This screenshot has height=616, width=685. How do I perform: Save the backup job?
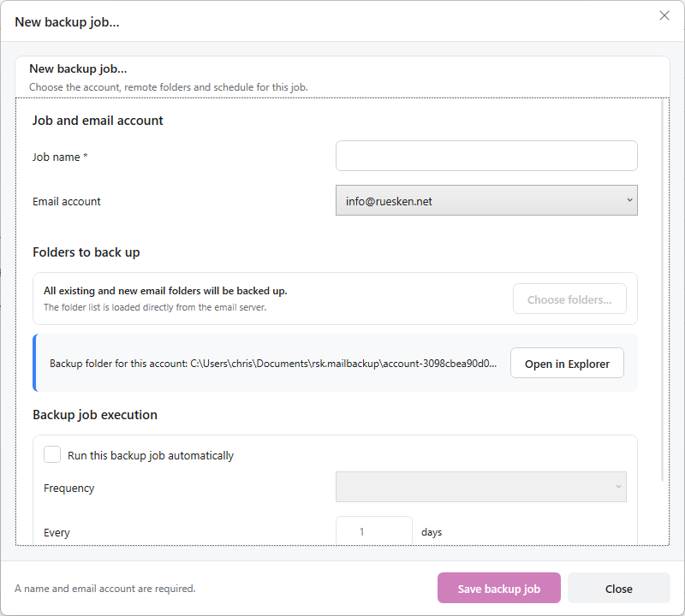[x=499, y=588]
